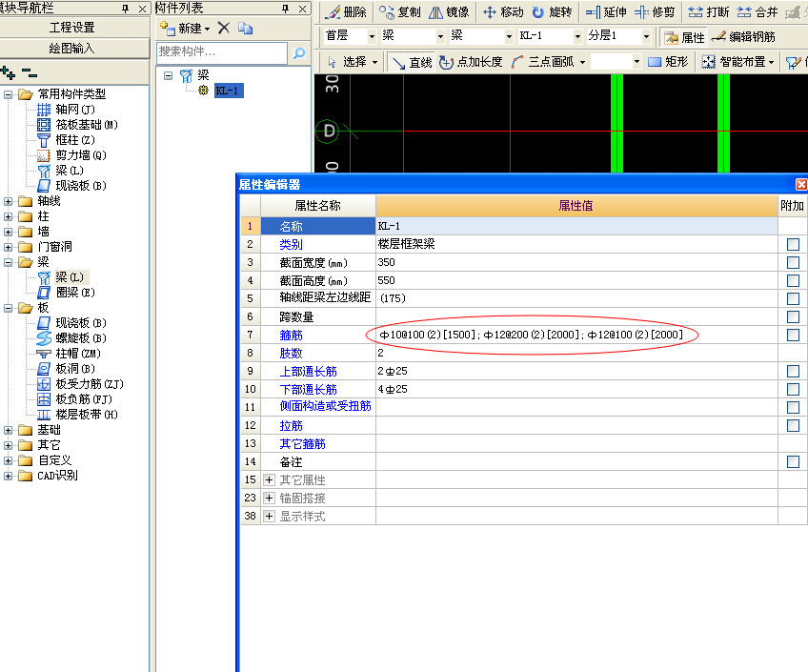
Task: Select the 打断 break tool
Action: click(x=709, y=11)
